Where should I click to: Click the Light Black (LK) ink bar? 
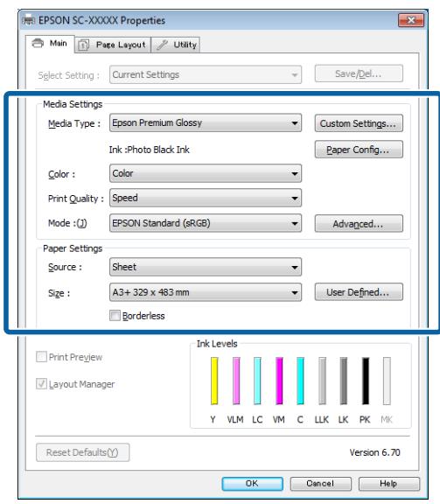(x=344, y=381)
